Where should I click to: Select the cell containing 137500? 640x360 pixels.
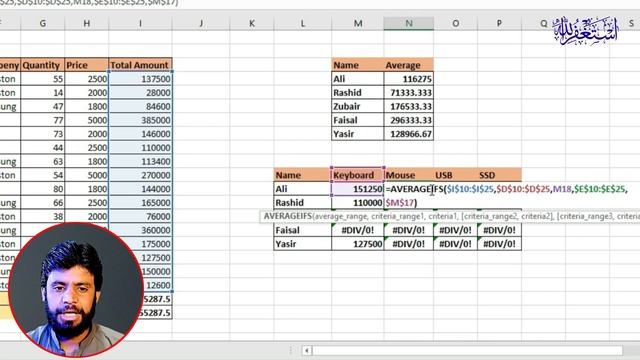pyautogui.click(x=140, y=79)
